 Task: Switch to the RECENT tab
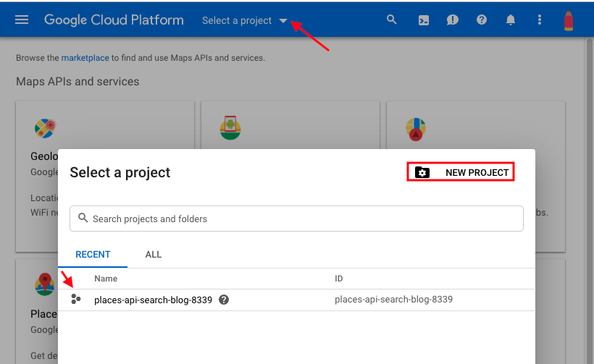[x=93, y=255]
